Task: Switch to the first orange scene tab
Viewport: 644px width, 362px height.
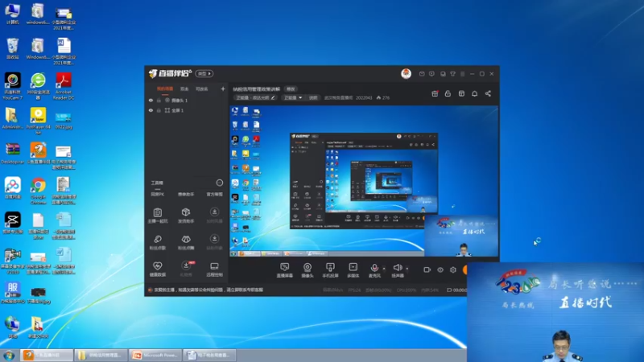Action: point(165,89)
